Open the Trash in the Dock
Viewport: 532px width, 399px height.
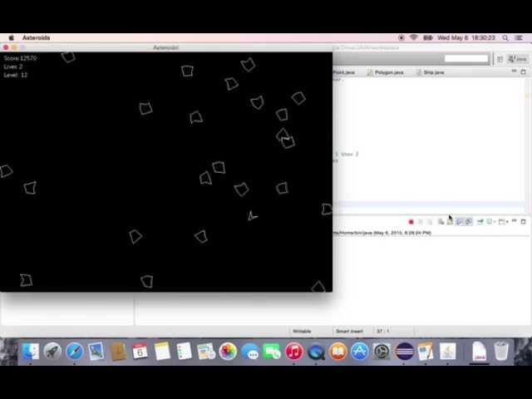coord(500,351)
